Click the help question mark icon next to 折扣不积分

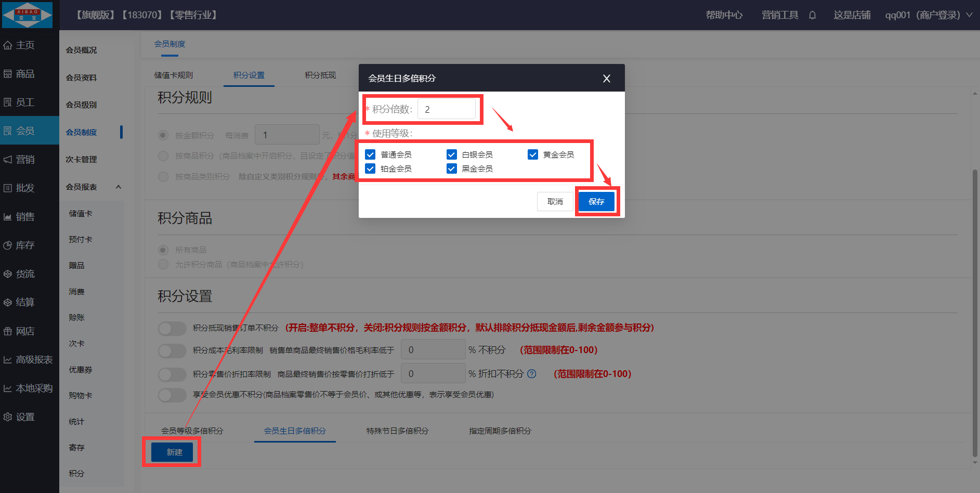[532, 374]
